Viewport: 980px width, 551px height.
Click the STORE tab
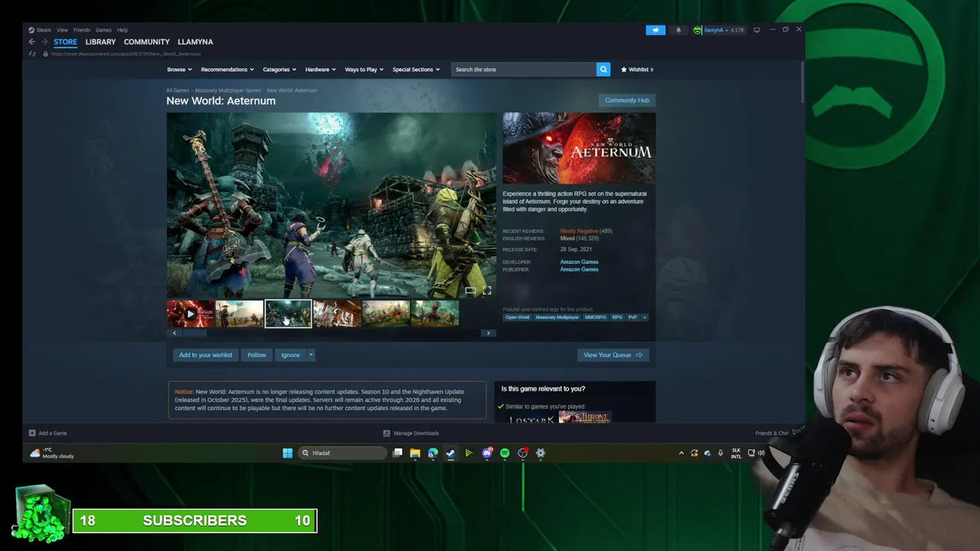coord(65,42)
